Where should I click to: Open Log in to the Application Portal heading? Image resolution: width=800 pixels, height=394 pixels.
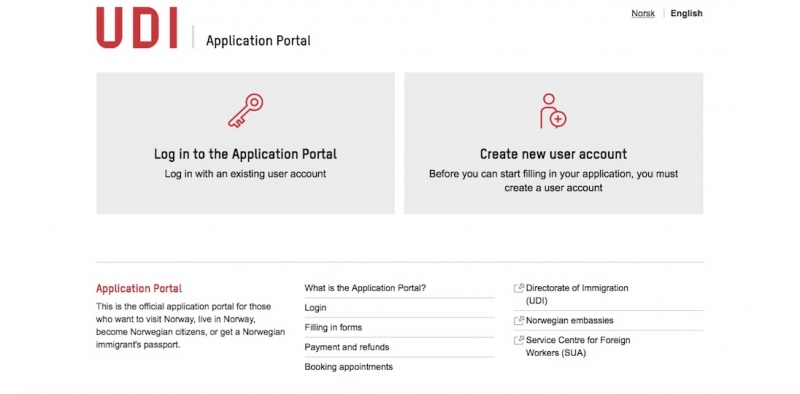tap(245, 154)
